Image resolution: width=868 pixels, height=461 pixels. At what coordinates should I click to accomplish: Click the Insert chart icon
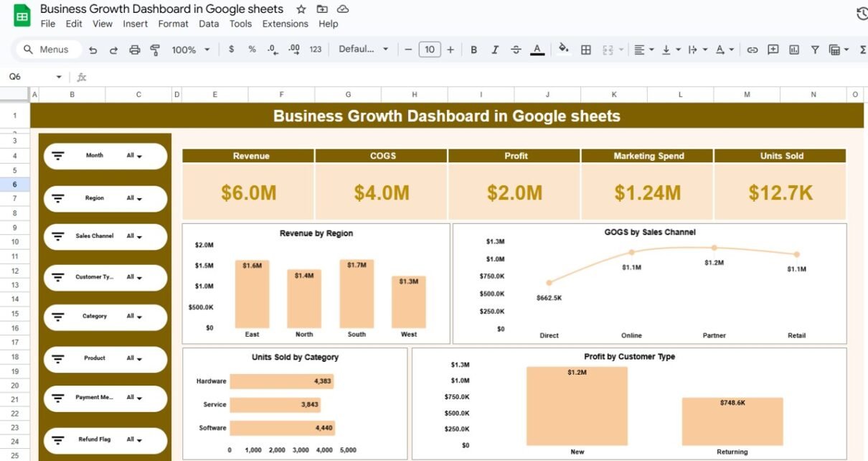pos(794,50)
